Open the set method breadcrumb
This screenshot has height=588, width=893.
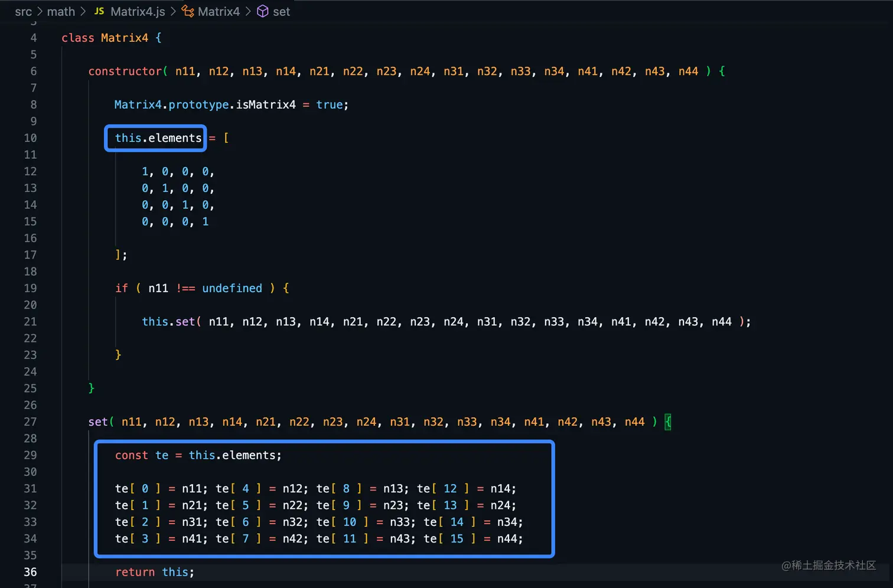(x=281, y=12)
